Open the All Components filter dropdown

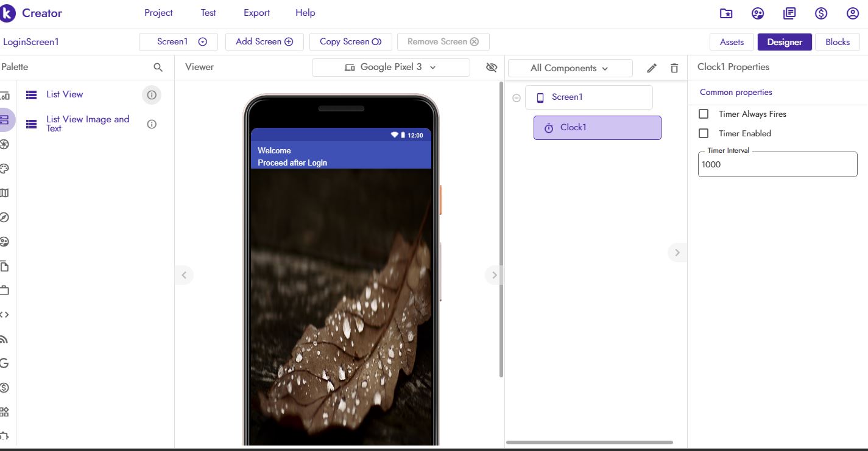[570, 68]
